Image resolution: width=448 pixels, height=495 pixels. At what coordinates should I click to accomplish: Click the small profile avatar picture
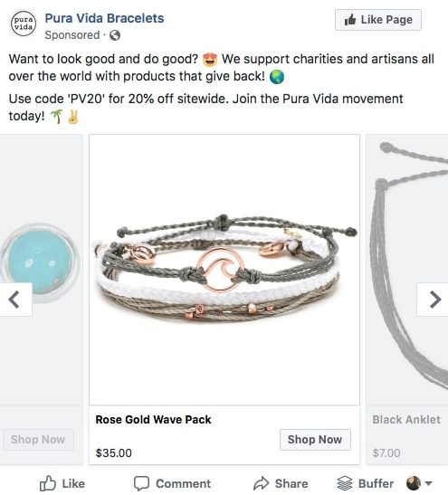click(x=414, y=483)
